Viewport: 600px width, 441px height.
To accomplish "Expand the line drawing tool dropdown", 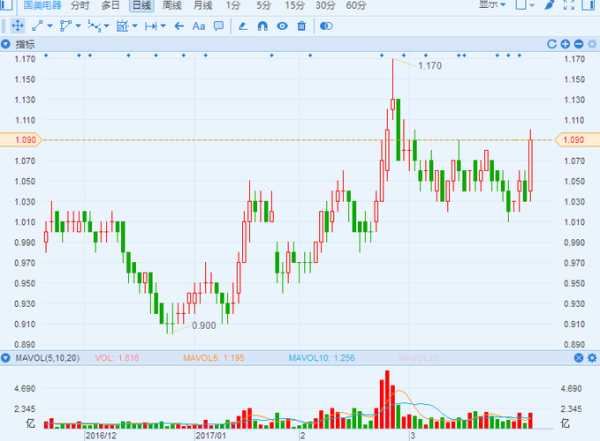I will coord(50,25).
